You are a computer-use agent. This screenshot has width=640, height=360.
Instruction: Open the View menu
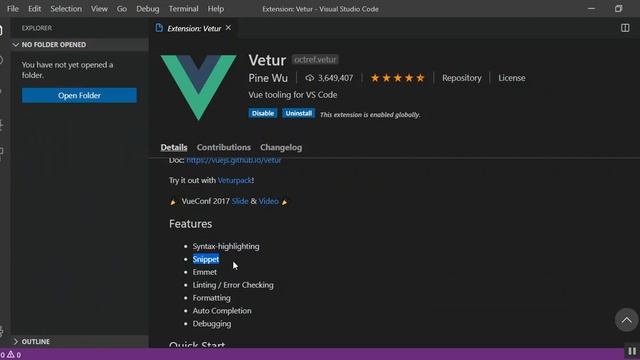pyautogui.click(x=99, y=9)
